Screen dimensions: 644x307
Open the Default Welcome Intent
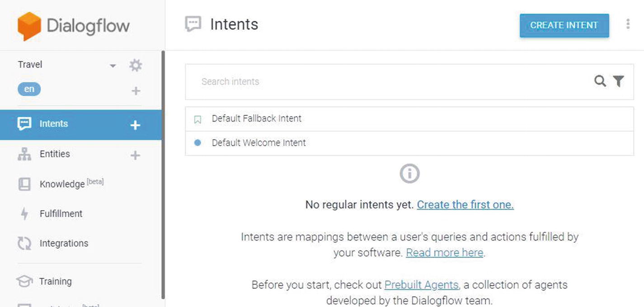[409, 143]
